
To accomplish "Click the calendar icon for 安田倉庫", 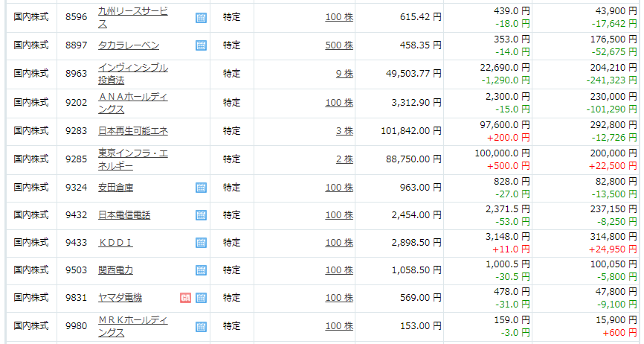I will tap(201, 188).
